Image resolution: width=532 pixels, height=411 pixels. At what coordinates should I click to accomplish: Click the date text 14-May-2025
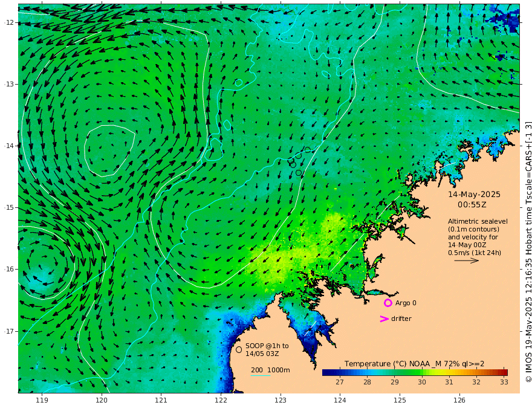coord(474,194)
